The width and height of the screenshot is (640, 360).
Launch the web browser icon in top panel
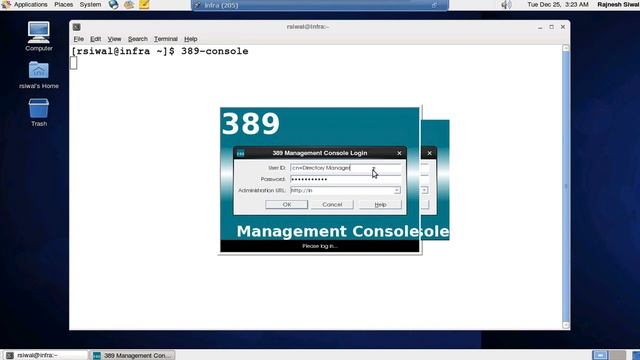point(113,4)
